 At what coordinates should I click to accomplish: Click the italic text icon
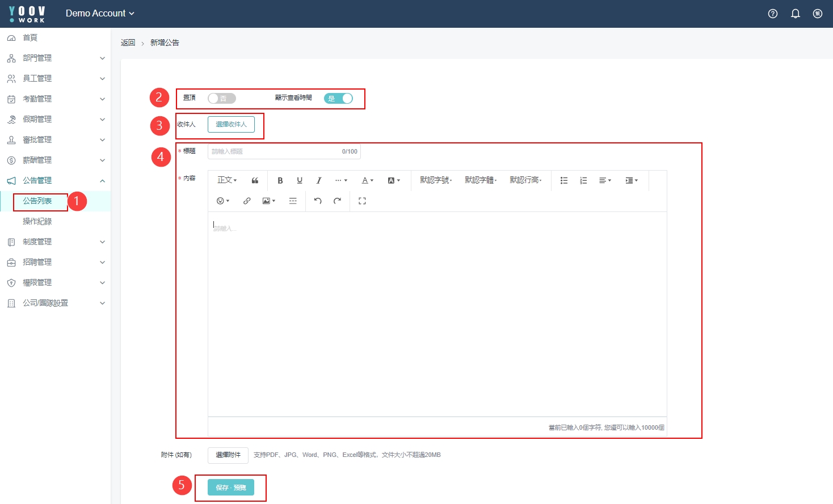coord(319,180)
